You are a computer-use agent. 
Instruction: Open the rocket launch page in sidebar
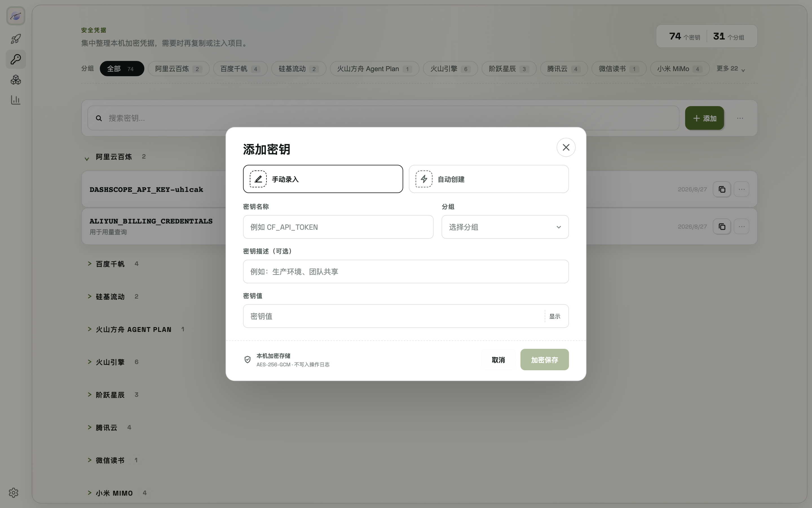[x=16, y=39]
